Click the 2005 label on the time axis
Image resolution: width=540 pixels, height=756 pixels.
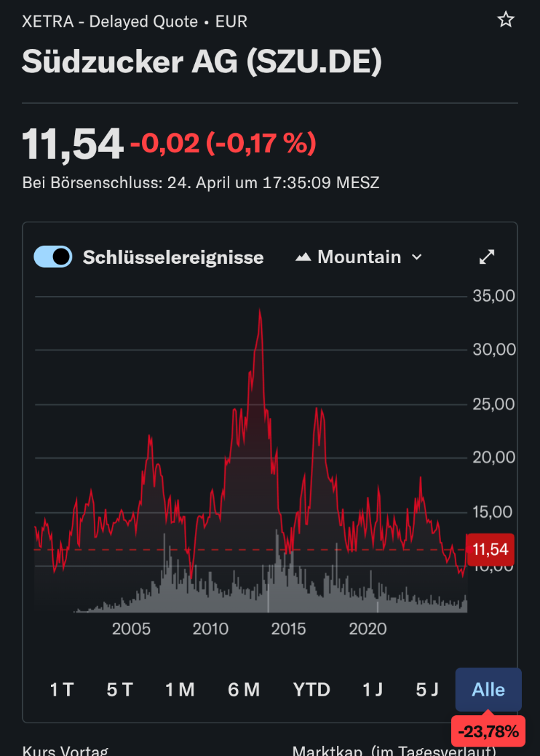131,629
